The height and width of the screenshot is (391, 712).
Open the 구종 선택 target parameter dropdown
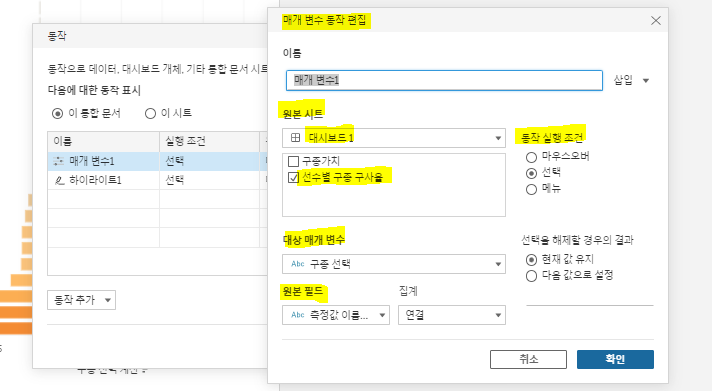(x=394, y=264)
